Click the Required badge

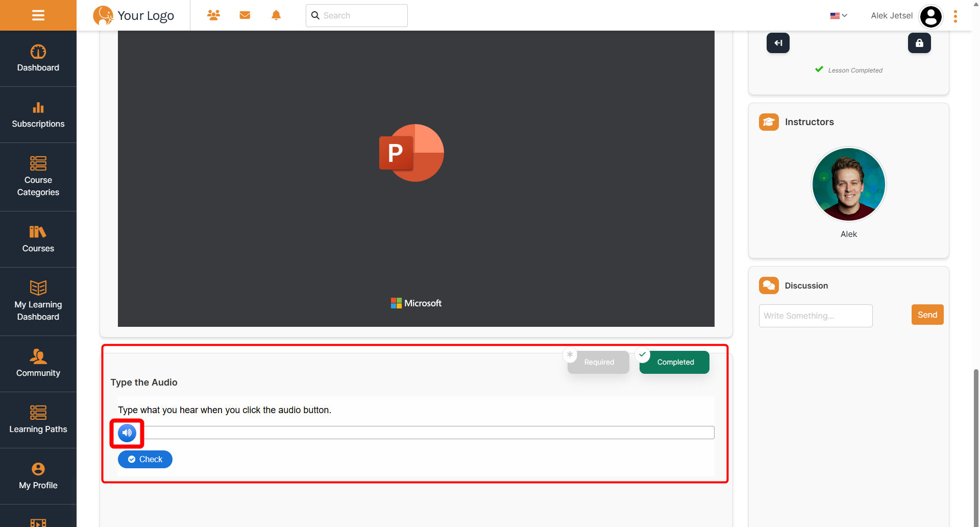point(598,362)
